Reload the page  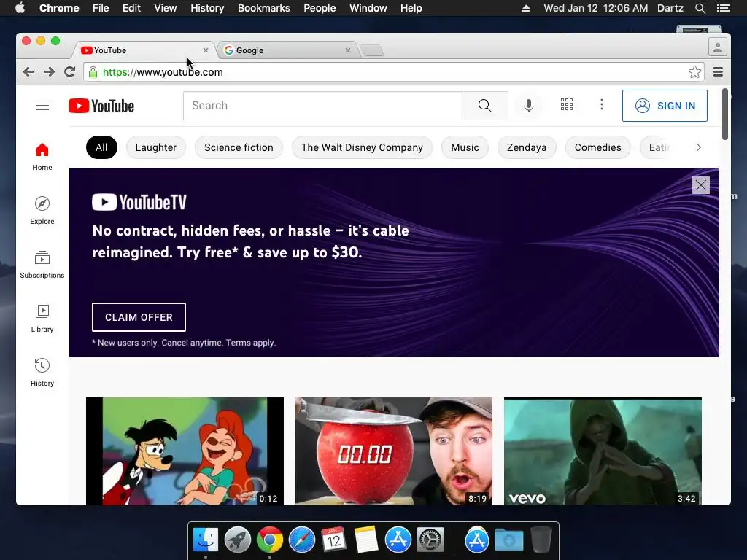click(69, 72)
